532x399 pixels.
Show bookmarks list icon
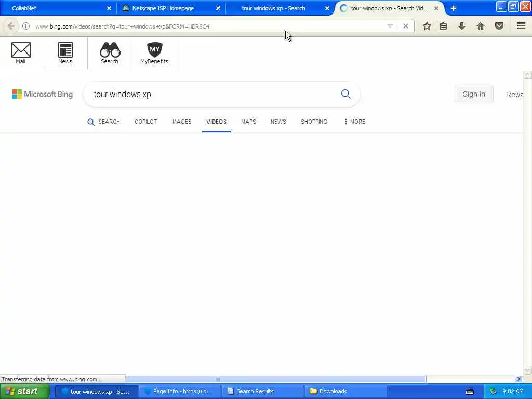[x=443, y=26]
